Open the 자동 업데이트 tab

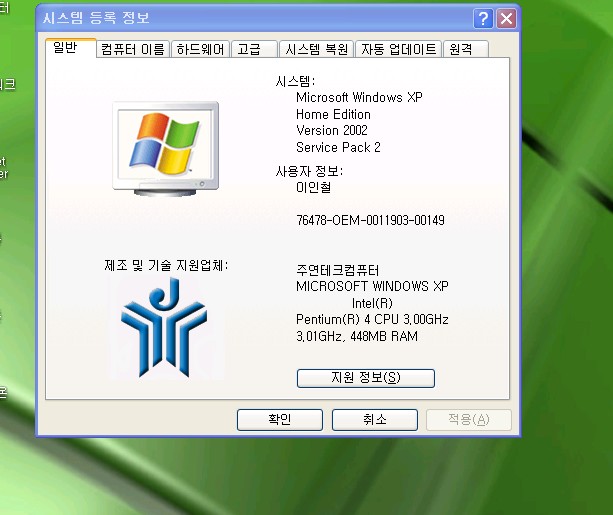tap(398, 49)
